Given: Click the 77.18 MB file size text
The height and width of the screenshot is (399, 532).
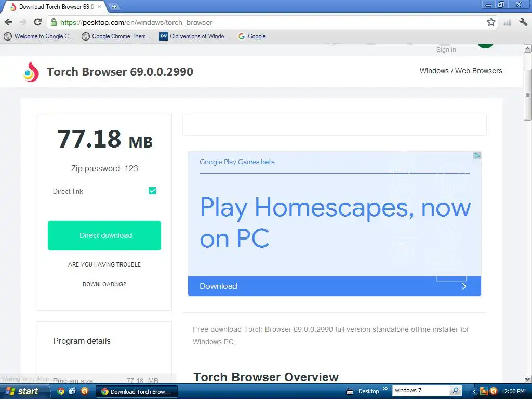Looking at the screenshot, I should coord(104,139).
